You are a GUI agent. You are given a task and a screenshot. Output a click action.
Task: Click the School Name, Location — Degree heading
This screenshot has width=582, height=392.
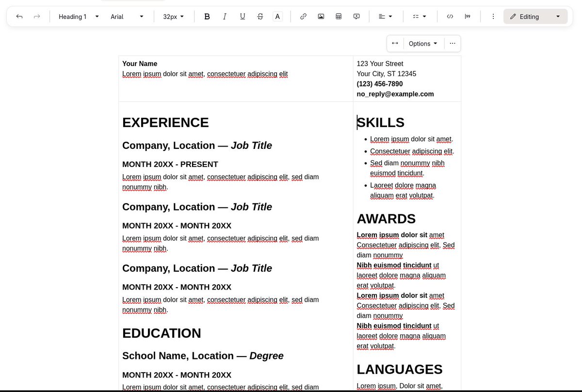point(203,356)
